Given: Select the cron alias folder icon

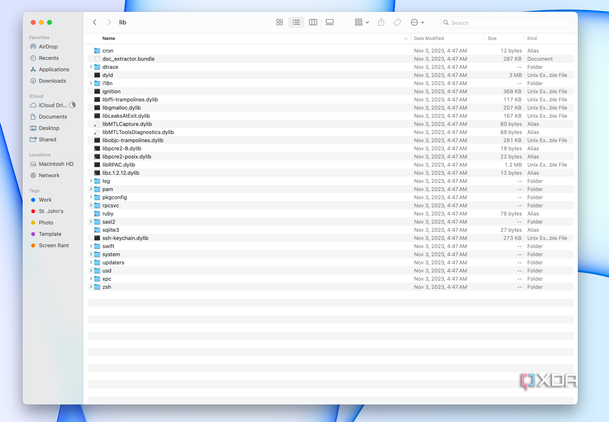Looking at the screenshot, I should (x=97, y=51).
